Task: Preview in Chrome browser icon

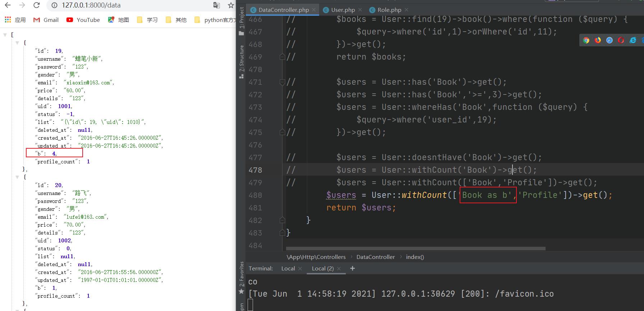Action: pos(586,40)
